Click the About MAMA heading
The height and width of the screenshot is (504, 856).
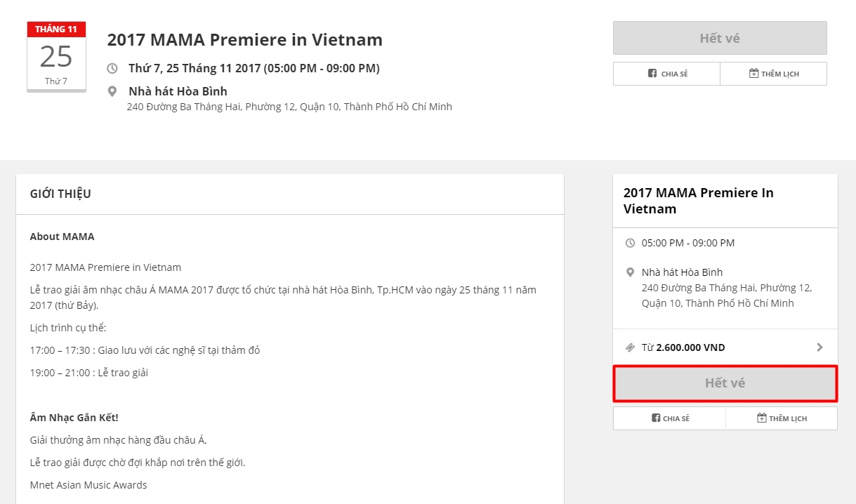(x=62, y=237)
